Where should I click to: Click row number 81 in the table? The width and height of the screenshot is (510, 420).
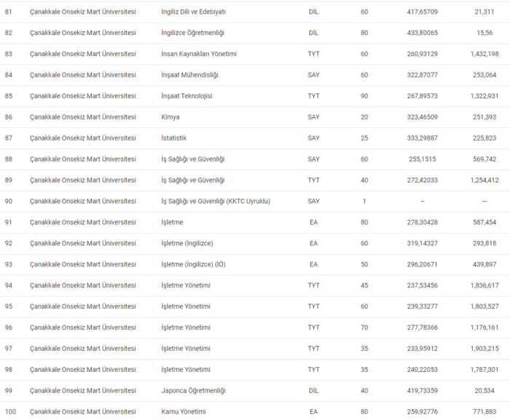point(9,12)
